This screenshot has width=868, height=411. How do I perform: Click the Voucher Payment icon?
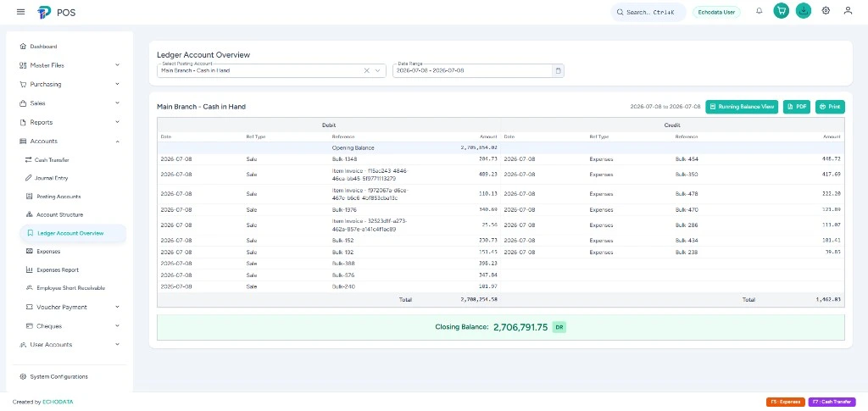point(30,307)
